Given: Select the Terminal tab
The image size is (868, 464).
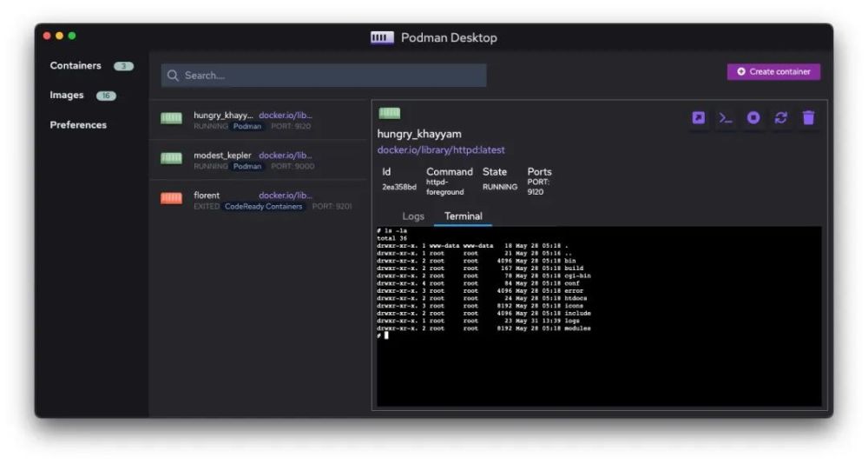Looking at the screenshot, I should (464, 216).
